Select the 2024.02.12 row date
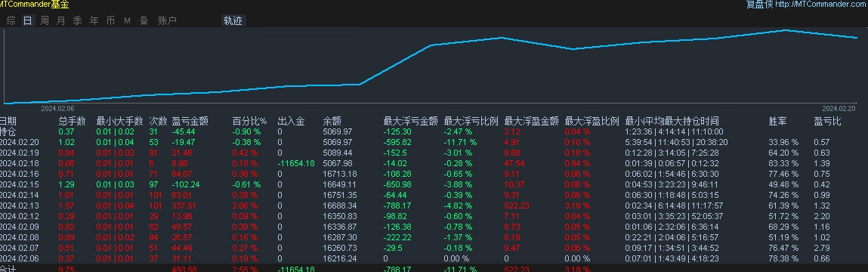 click(x=20, y=216)
